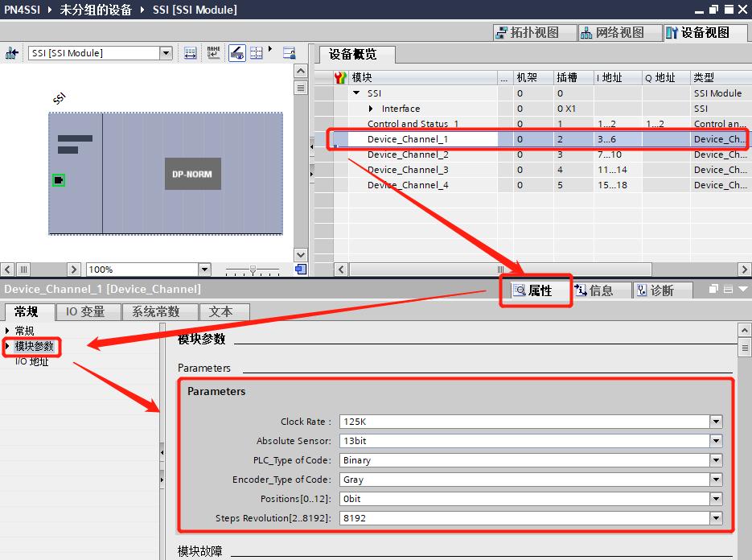
Task: Select the 设备概览 tab
Action: 358,54
